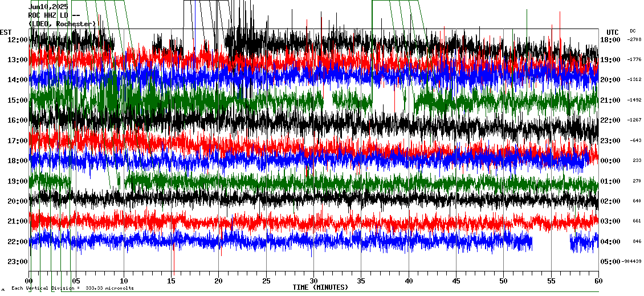Viewport: 644px width, 296px height.
Task: Select the 60 minute tick on time axis
Action: point(598,281)
